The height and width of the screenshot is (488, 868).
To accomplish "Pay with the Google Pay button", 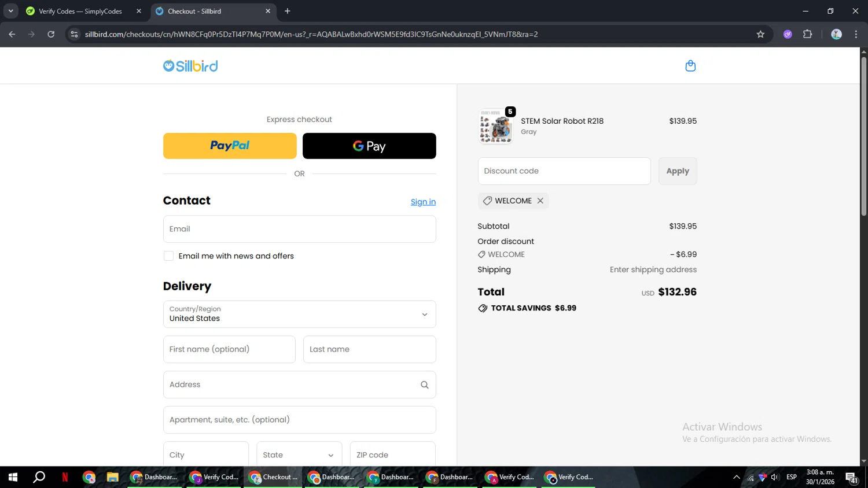I will pyautogui.click(x=369, y=146).
